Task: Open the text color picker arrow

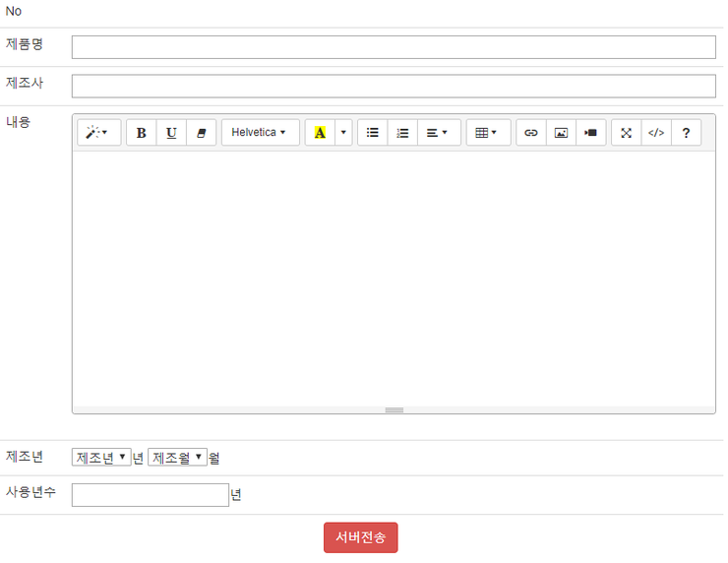Action: pyautogui.click(x=343, y=133)
